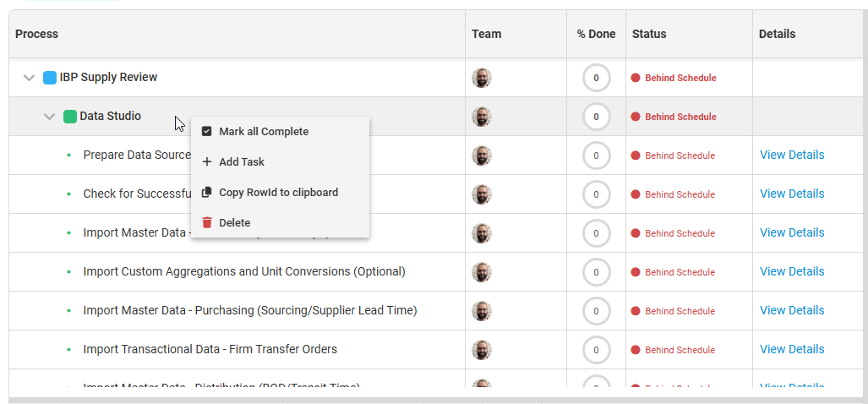Sort by the Status column header
Viewport: 868px width, 404px height.
(649, 34)
